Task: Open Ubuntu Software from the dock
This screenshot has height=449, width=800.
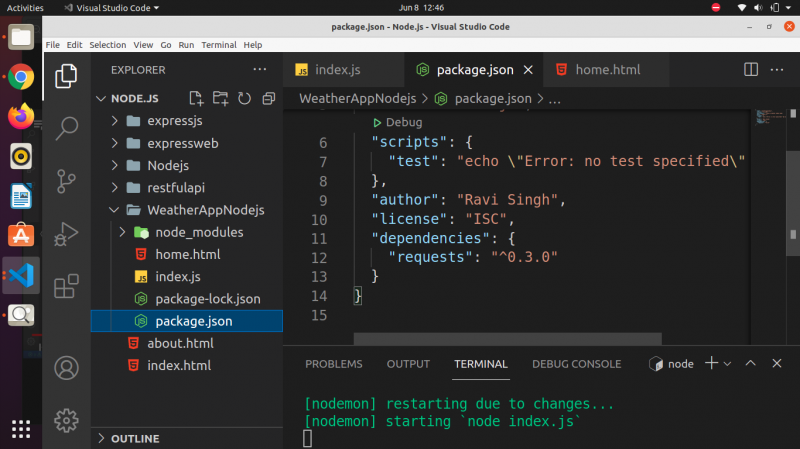Action: click(21, 235)
